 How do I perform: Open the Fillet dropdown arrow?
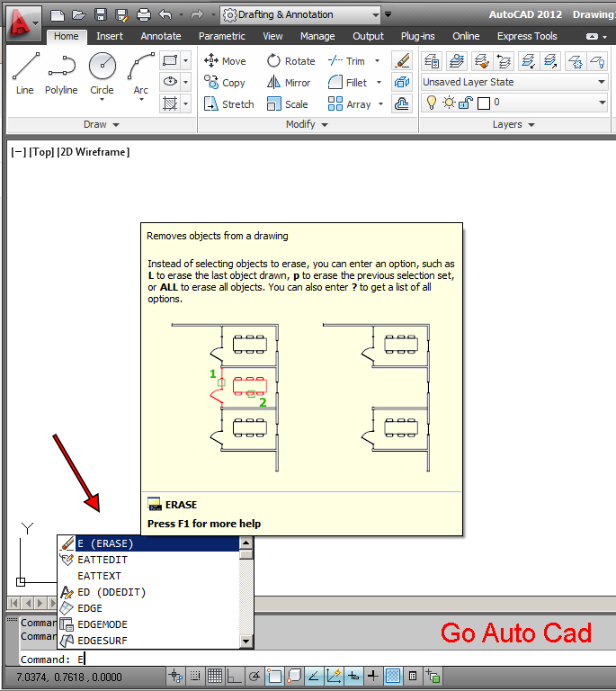[x=379, y=83]
